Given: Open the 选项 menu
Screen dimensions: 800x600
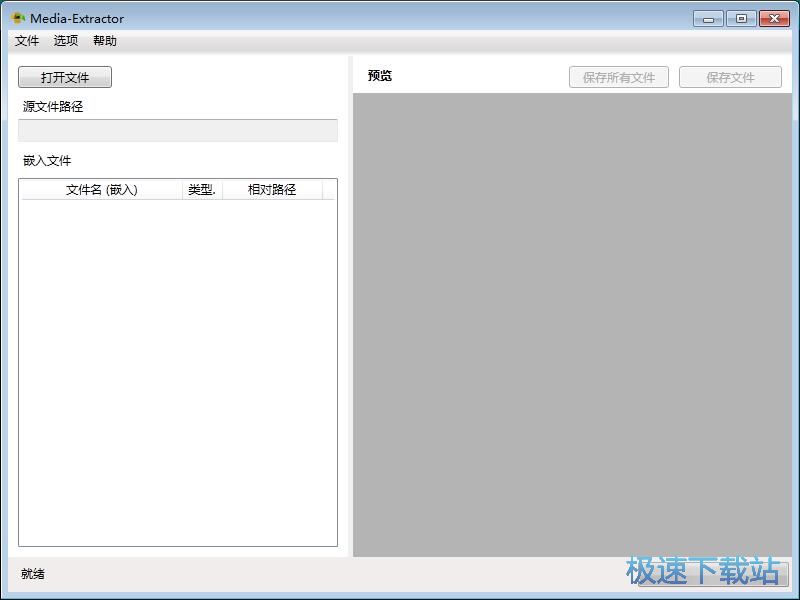Looking at the screenshot, I should pos(65,41).
